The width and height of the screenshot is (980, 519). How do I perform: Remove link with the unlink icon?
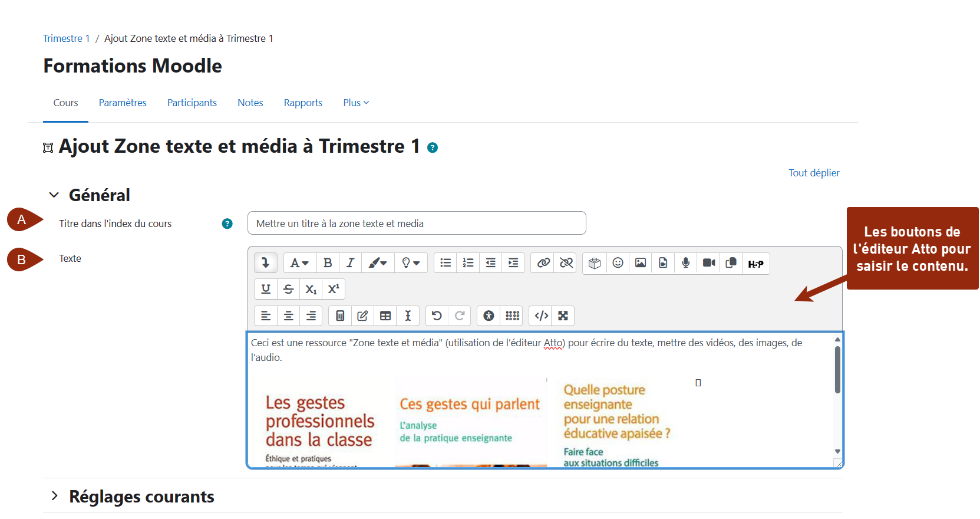point(566,263)
